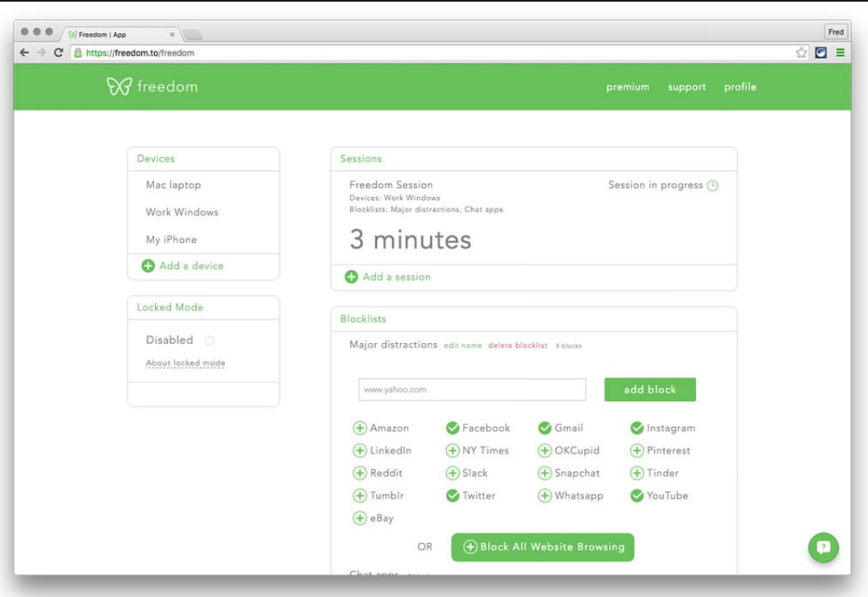Add eBay to the blocklist

[x=360, y=519]
